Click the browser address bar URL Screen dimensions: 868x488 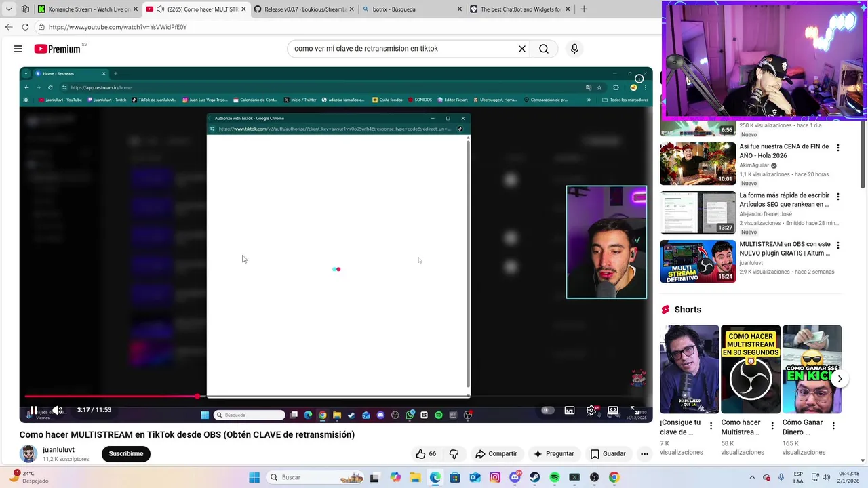[118, 27]
